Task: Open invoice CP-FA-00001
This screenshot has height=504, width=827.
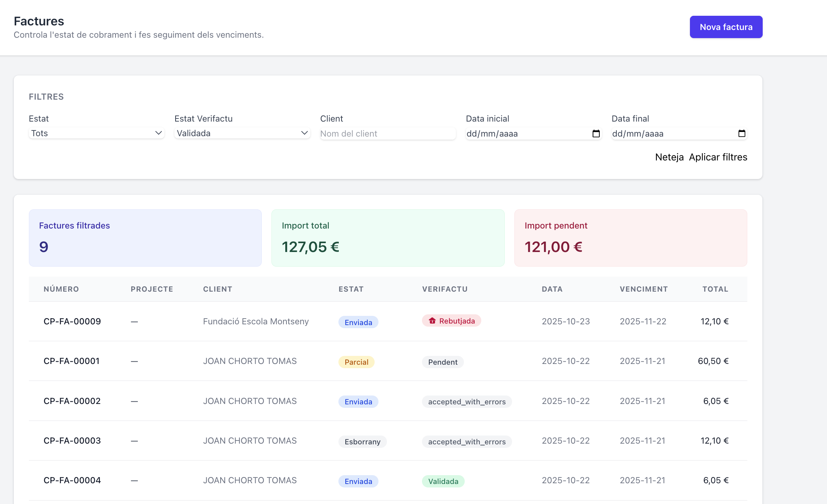Action: click(72, 361)
